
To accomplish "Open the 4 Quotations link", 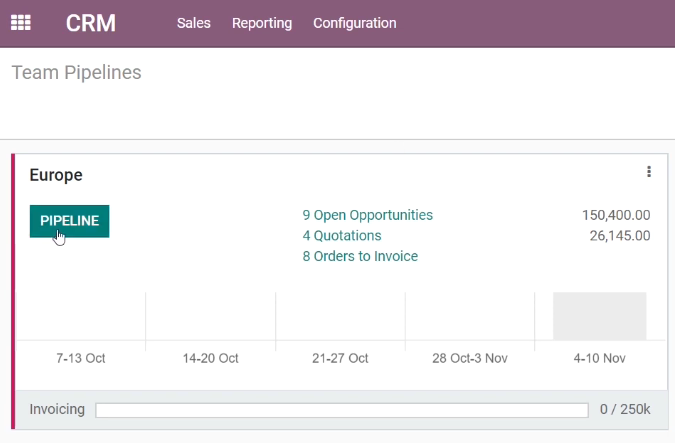I will tap(342, 235).
